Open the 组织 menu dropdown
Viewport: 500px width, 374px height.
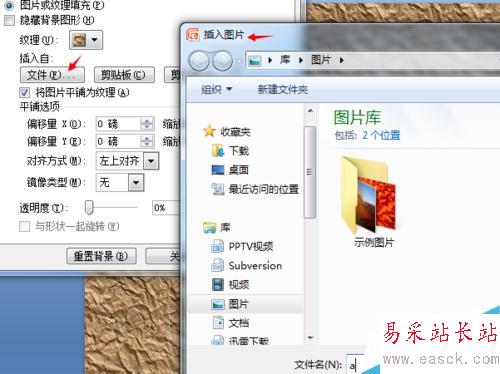[216, 89]
